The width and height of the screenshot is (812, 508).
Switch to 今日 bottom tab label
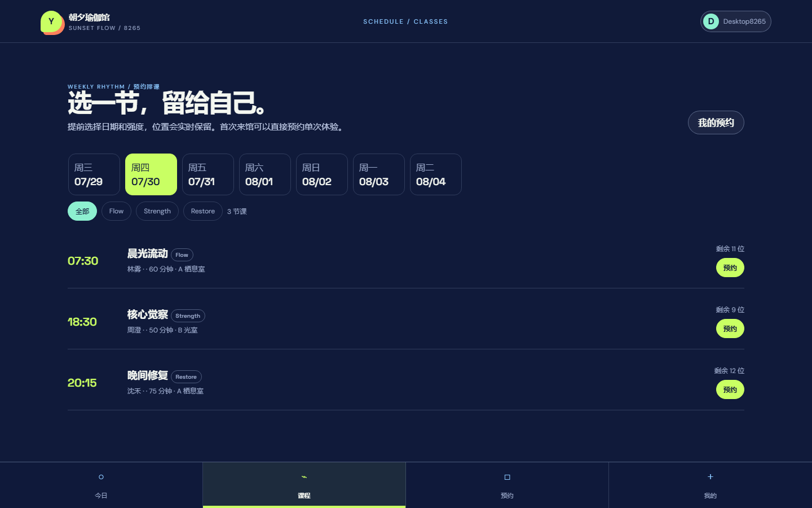[x=101, y=496]
